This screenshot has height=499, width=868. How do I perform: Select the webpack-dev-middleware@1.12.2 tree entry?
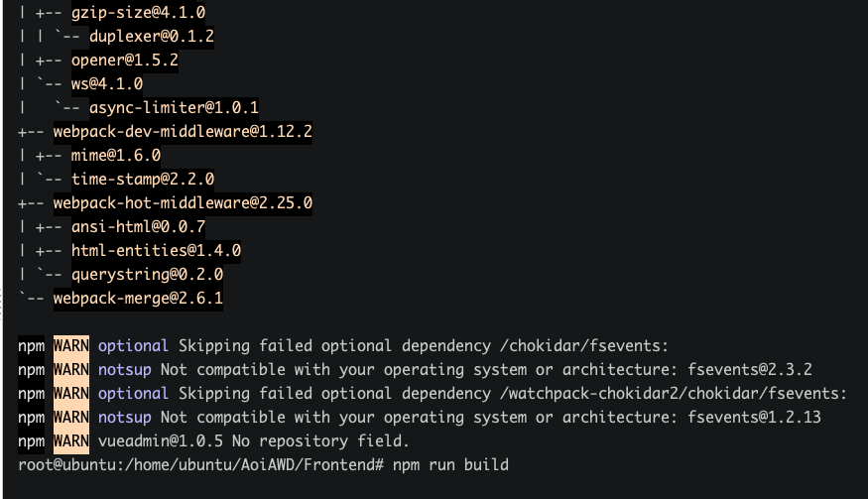[x=183, y=132]
